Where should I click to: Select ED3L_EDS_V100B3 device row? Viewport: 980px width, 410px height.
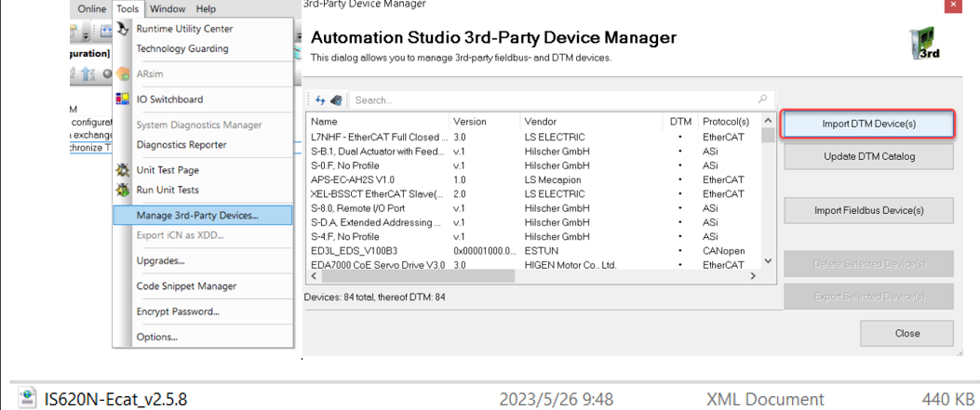point(534,251)
